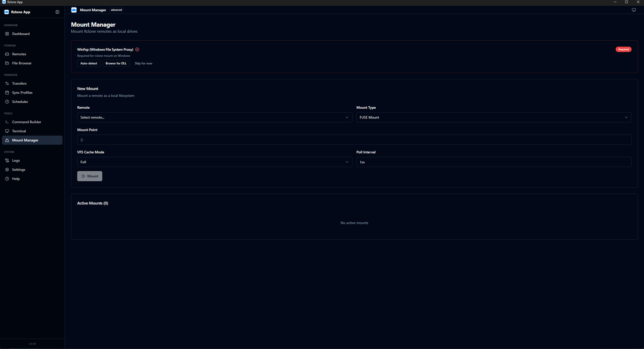Click the Auto-detect button for WinFsp
The height and width of the screenshot is (349, 644).
coord(89,63)
